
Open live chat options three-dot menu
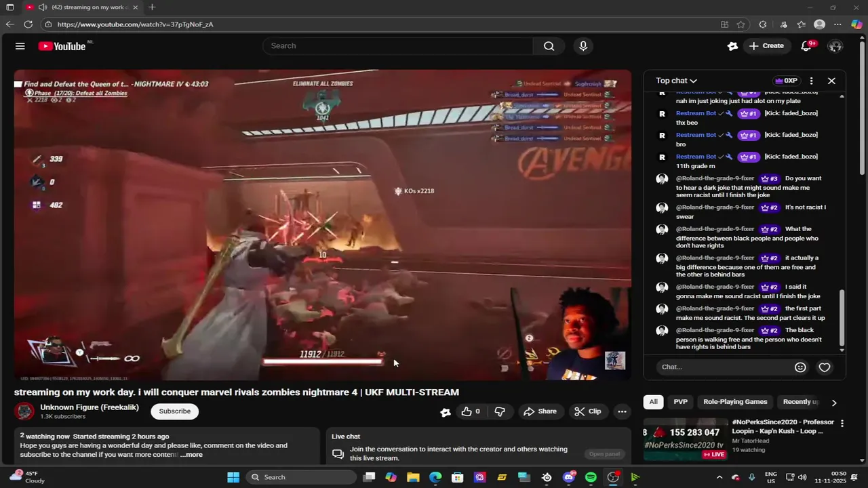pos(811,81)
